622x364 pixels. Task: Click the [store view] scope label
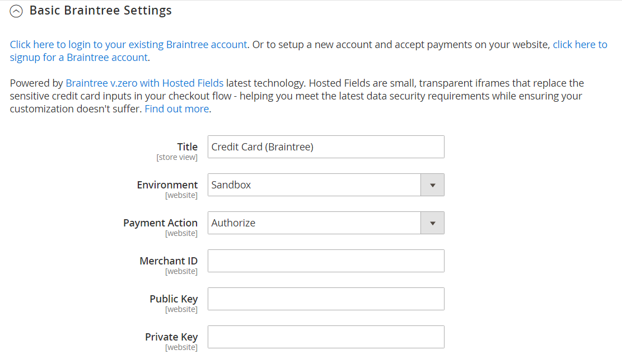point(177,157)
